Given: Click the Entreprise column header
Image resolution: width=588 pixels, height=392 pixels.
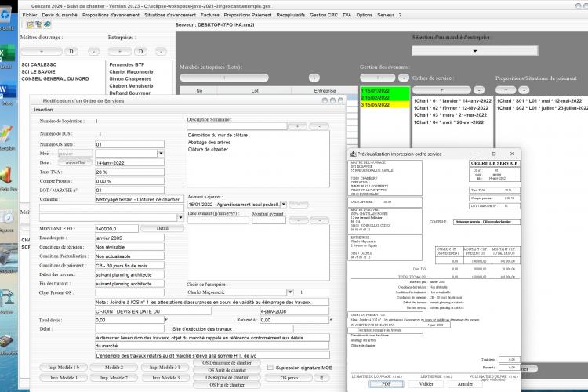Looking at the screenshot, I should click(325, 91).
